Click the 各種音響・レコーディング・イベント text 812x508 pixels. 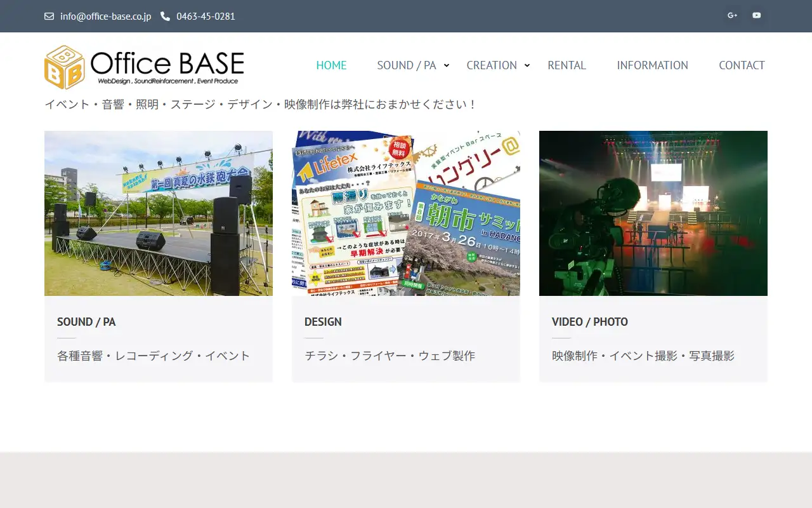point(154,356)
